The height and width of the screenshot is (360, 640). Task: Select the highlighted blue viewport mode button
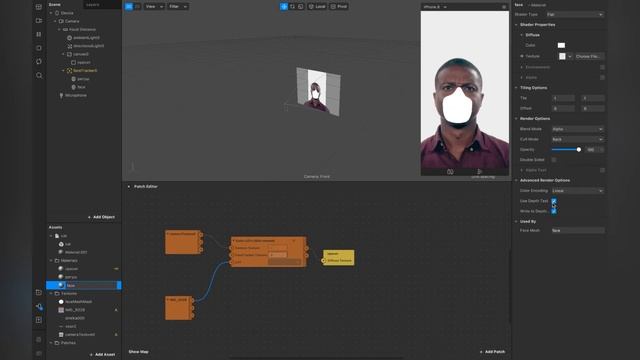coord(129,7)
